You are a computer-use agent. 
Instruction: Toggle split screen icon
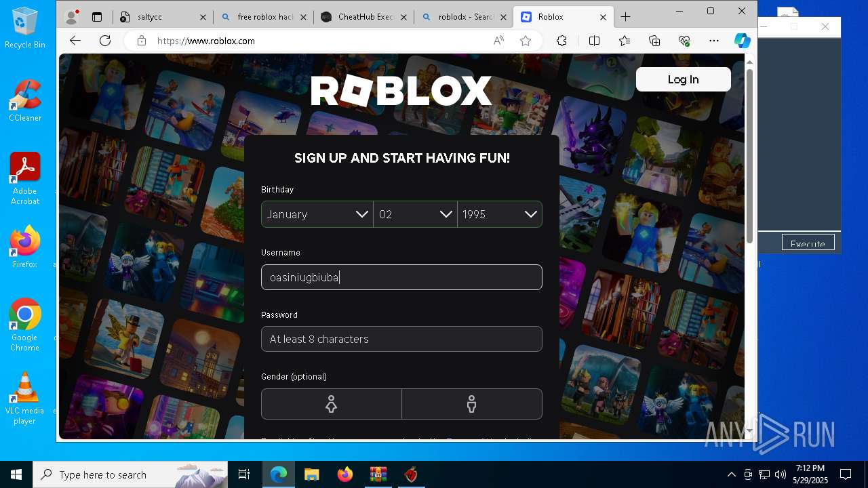tap(594, 41)
